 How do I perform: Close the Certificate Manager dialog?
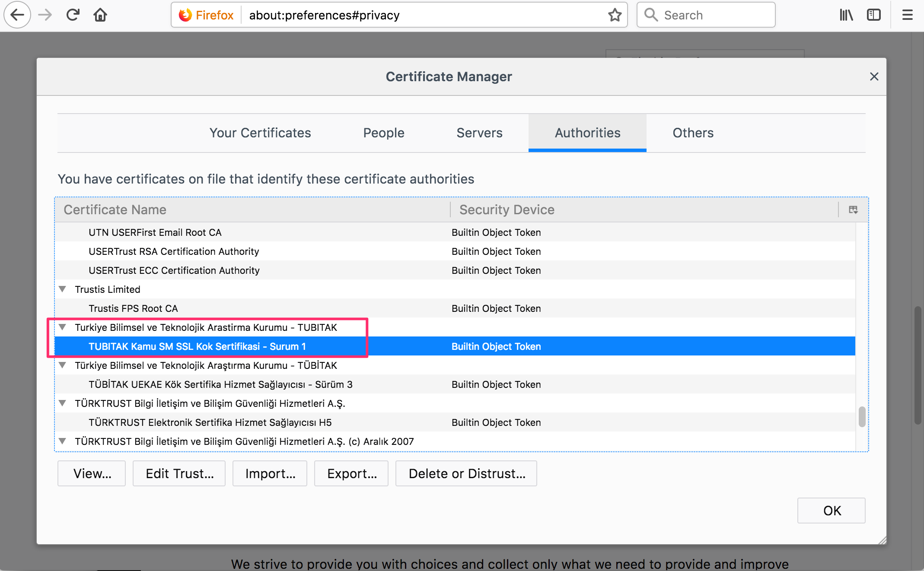coord(874,76)
